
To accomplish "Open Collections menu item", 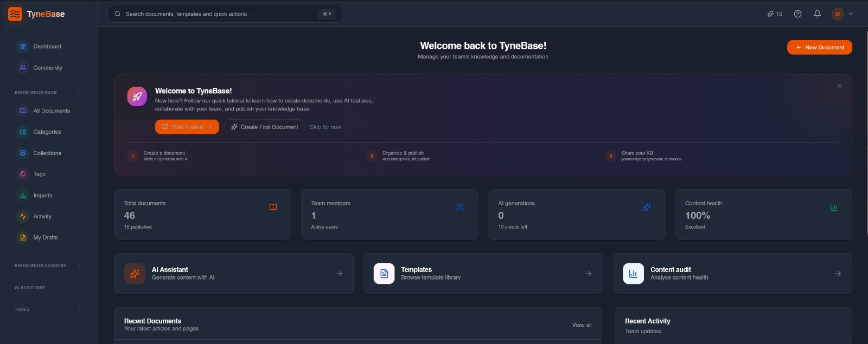I will 48,153.
